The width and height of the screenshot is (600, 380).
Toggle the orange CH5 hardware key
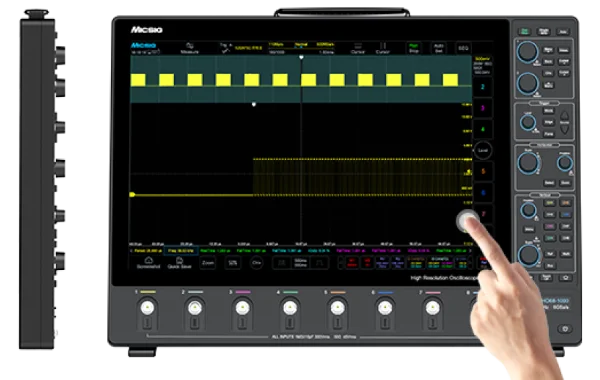[x=566, y=203]
